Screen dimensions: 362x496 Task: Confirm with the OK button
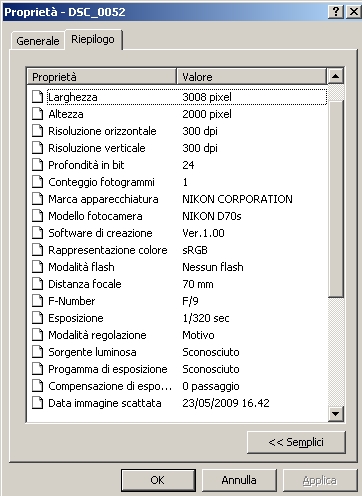[158, 480]
